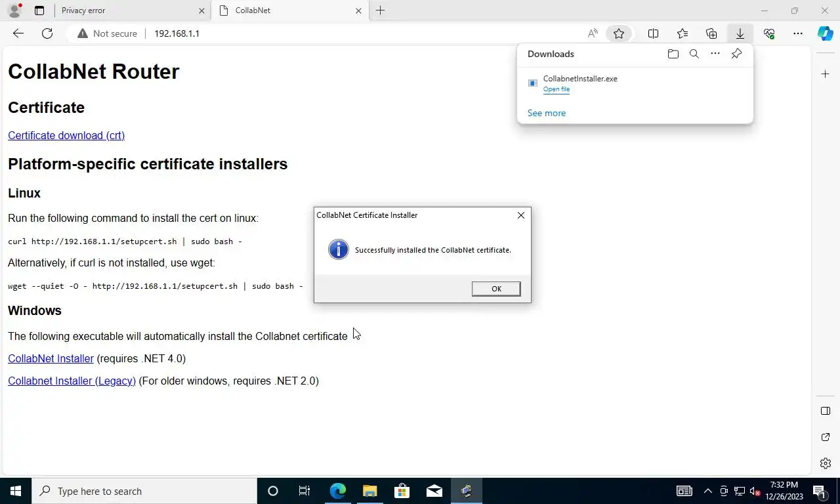Open Task View on taskbar
The height and width of the screenshot is (504, 840).
click(x=304, y=491)
